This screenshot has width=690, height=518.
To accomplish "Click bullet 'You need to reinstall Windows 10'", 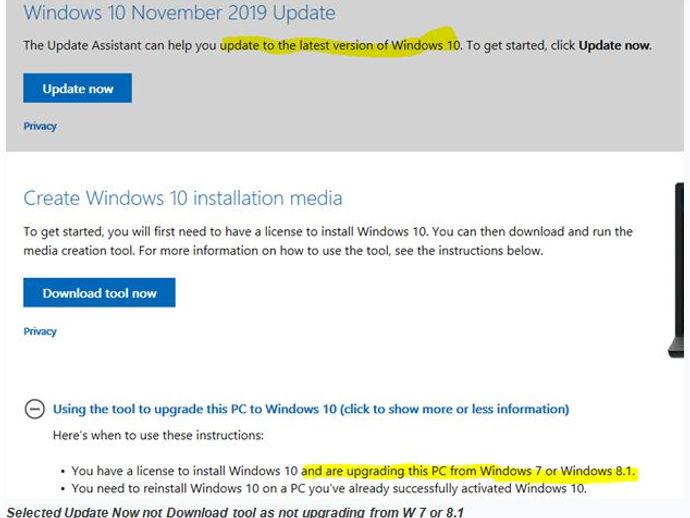I will click(329, 489).
